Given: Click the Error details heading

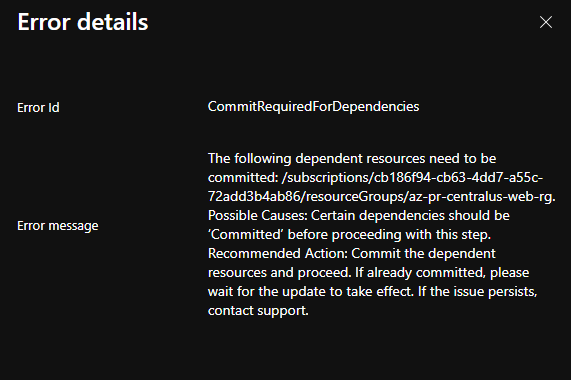Looking at the screenshot, I should [83, 22].
